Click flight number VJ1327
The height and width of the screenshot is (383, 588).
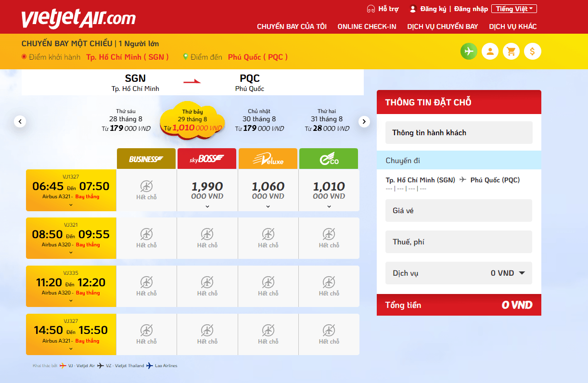pos(71,177)
